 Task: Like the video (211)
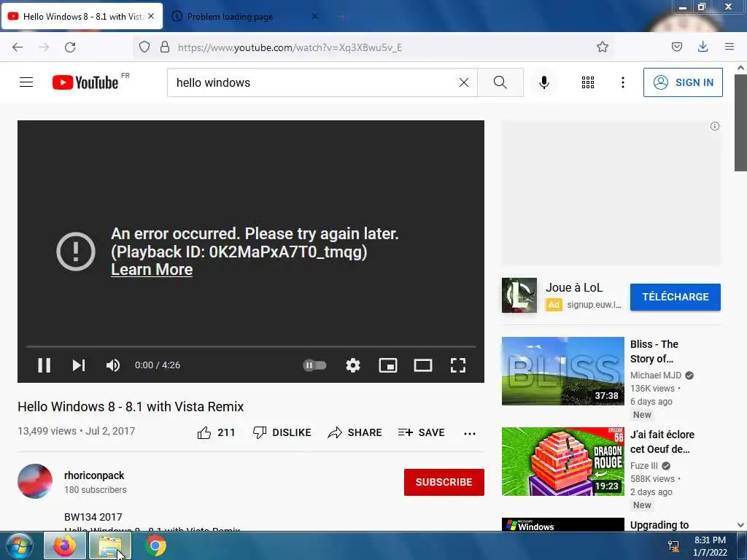(216, 432)
